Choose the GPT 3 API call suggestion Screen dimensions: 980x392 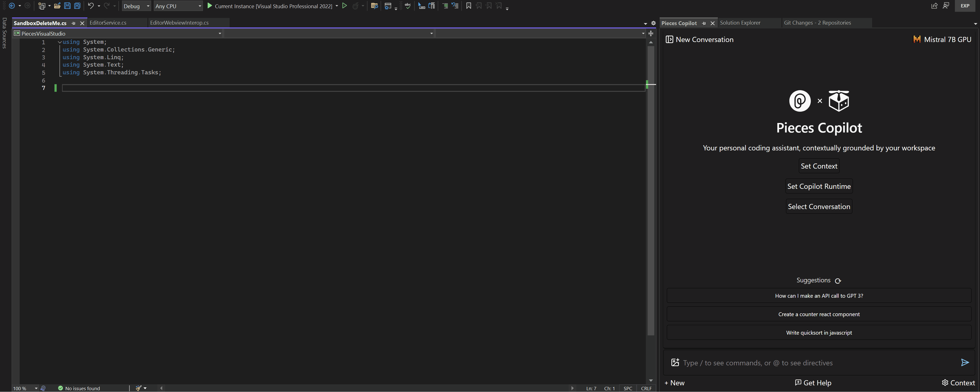click(x=819, y=296)
